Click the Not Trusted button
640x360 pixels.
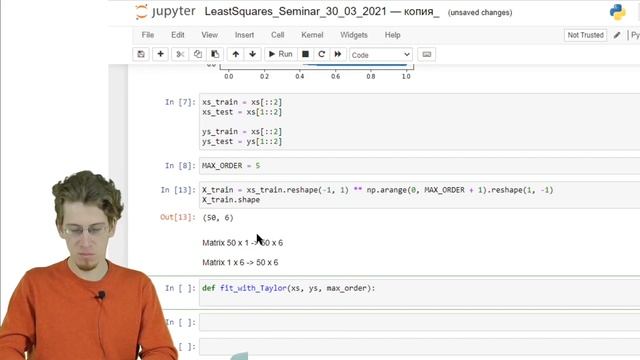click(x=585, y=35)
